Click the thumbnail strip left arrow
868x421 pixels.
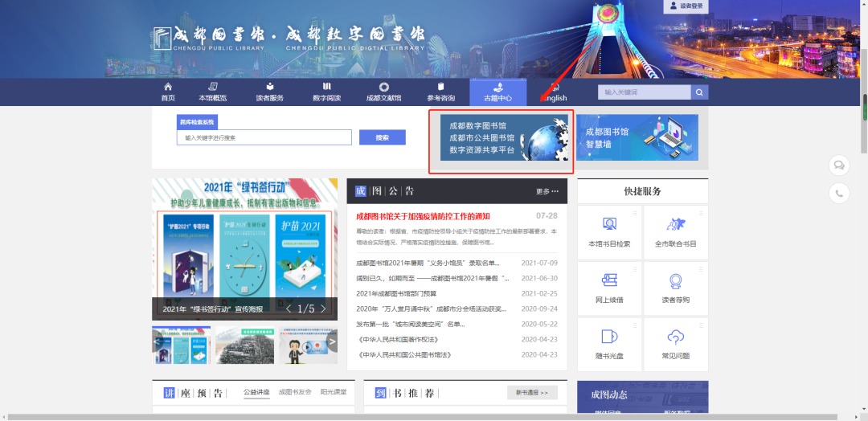pos(158,342)
